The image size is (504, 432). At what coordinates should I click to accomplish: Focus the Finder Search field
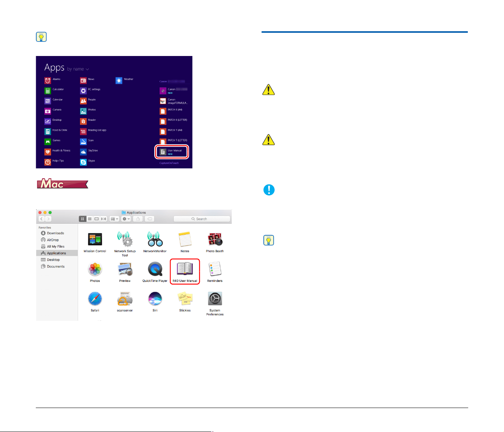point(202,219)
